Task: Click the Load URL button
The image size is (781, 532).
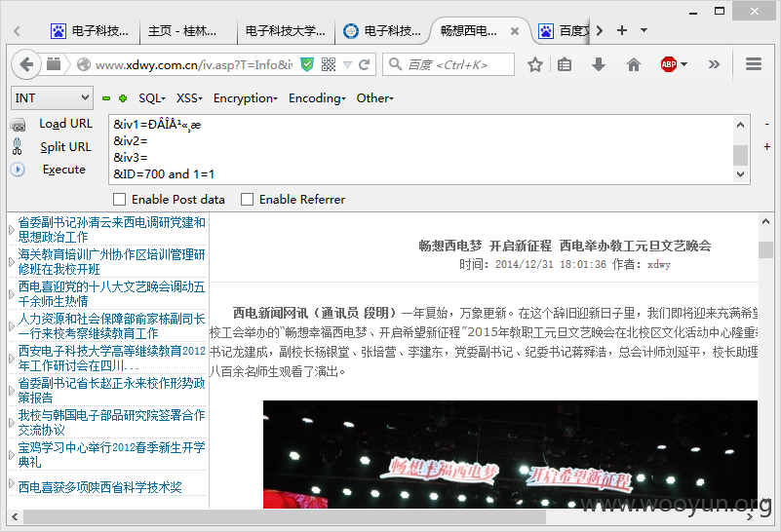Action: 65,124
